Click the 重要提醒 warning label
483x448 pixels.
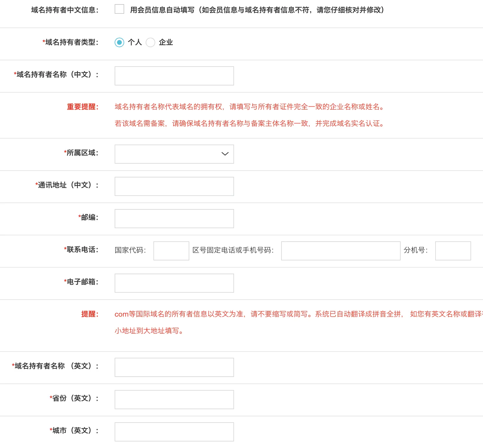pos(82,107)
